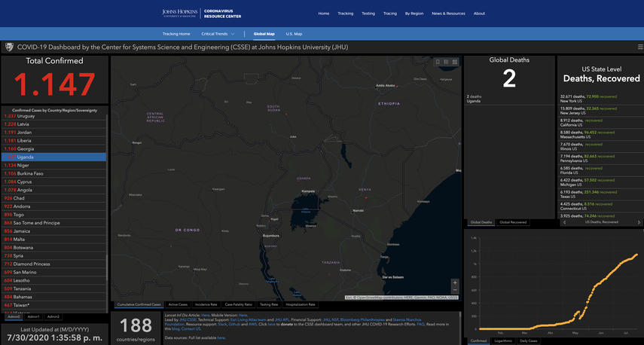
Task: Select Latvia in the country list
Action: coord(53,124)
